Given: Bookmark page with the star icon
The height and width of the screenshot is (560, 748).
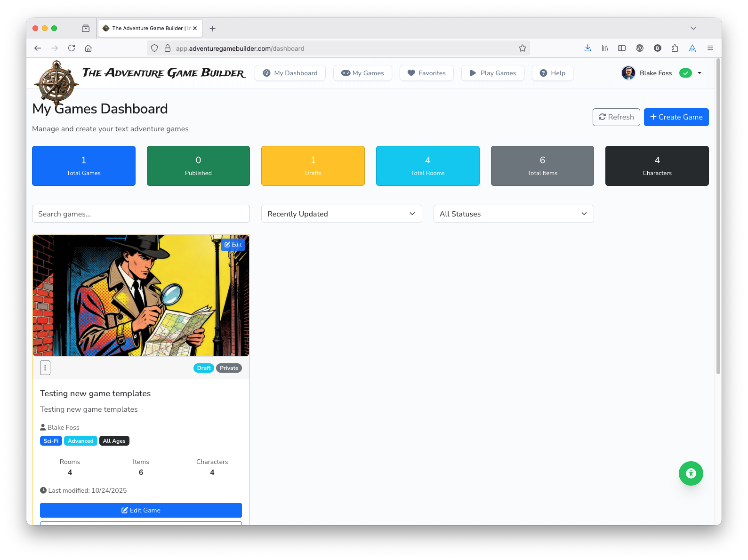Looking at the screenshot, I should (522, 48).
